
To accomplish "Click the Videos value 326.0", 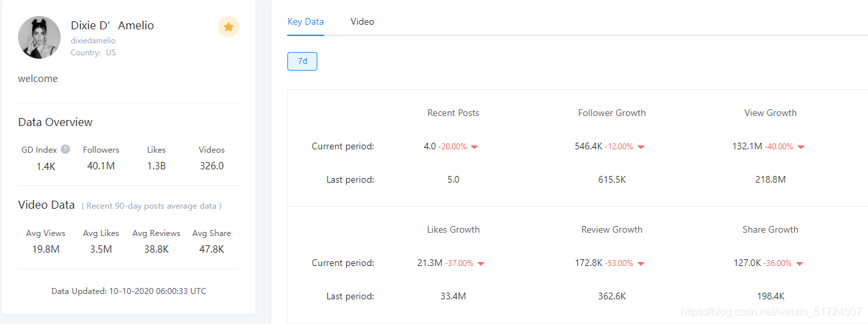I will tap(212, 166).
